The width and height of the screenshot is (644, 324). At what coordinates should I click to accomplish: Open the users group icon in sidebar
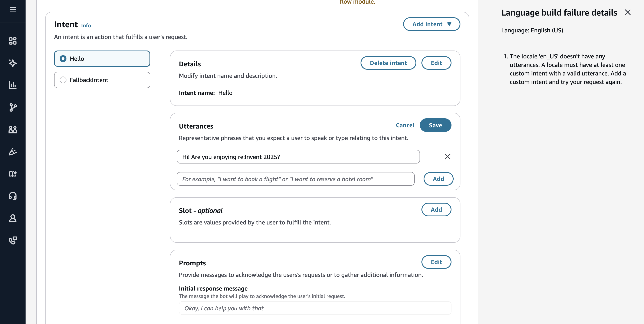point(13,130)
